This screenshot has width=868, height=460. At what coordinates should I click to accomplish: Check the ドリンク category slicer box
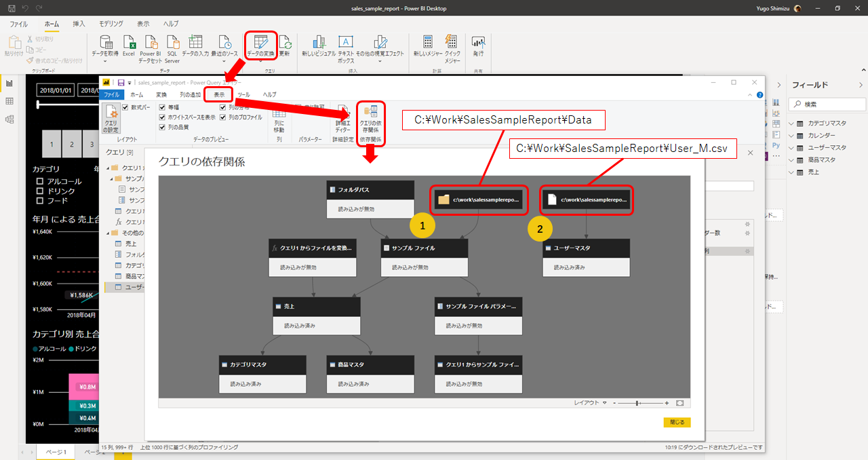click(x=39, y=191)
